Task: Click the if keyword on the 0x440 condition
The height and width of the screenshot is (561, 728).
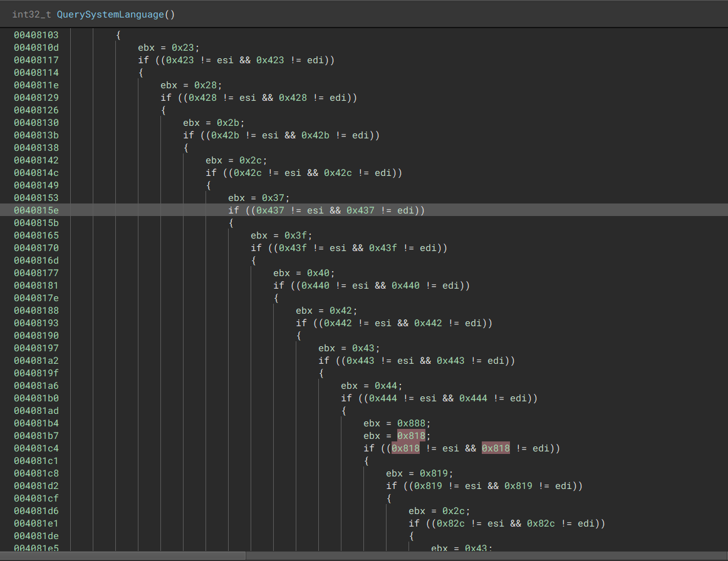Action: [x=278, y=286]
